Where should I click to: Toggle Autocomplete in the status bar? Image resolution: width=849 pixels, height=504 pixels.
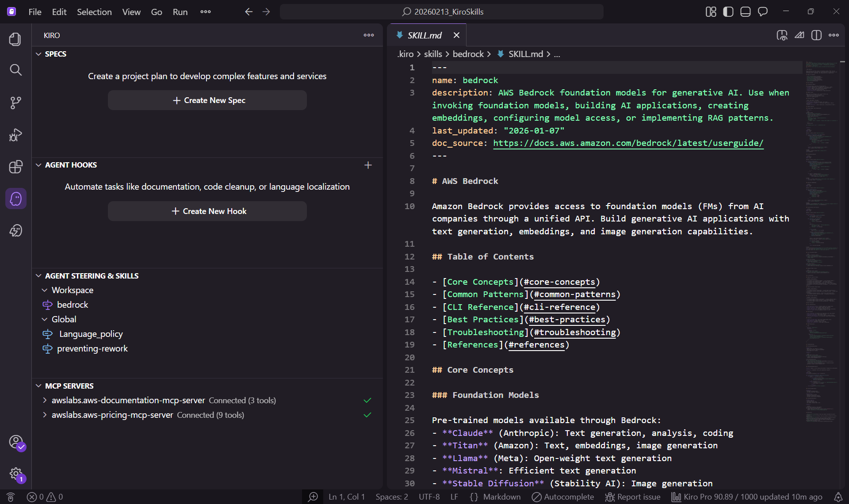pyautogui.click(x=562, y=496)
